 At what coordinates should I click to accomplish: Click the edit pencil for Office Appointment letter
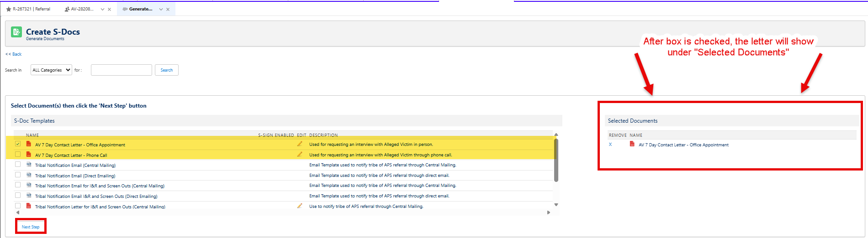click(300, 144)
